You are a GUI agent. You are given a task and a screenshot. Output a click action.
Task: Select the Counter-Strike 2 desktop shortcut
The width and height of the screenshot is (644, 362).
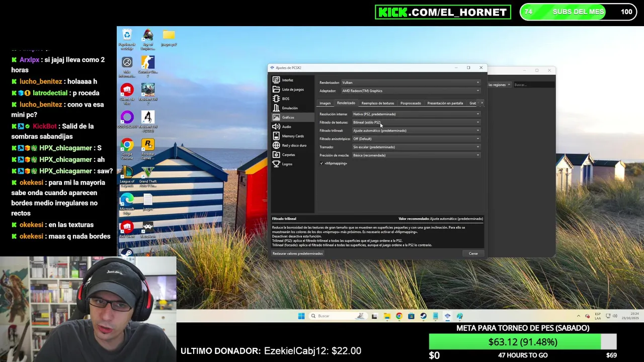pyautogui.click(x=147, y=66)
